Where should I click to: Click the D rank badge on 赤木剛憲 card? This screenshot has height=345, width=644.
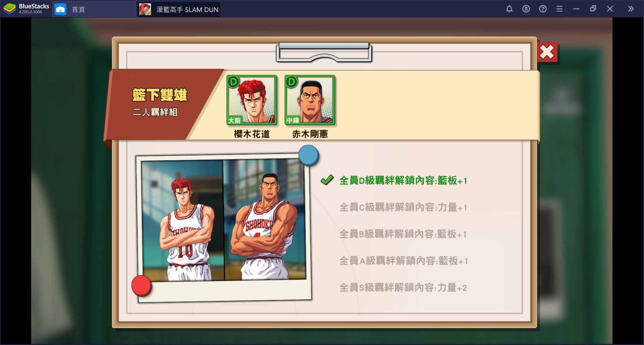tap(291, 82)
